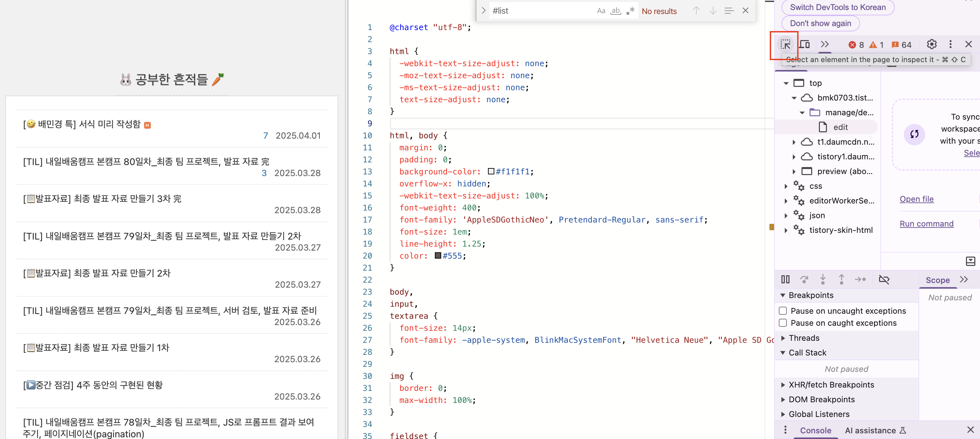
Task: Expand XHR/fetch Breakpoints section
Action: pyautogui.click(x=782, y=385)
